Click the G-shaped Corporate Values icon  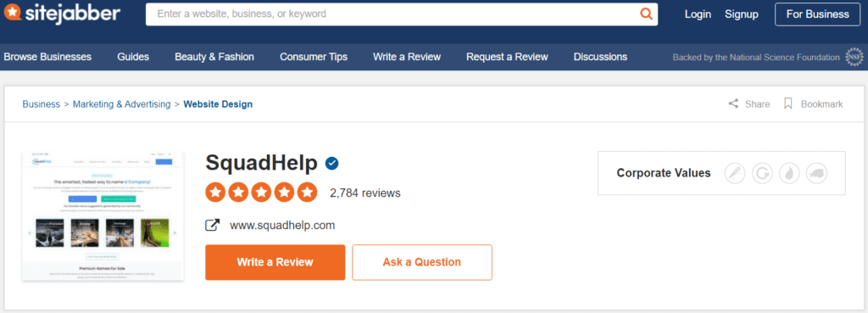(762, 173)
